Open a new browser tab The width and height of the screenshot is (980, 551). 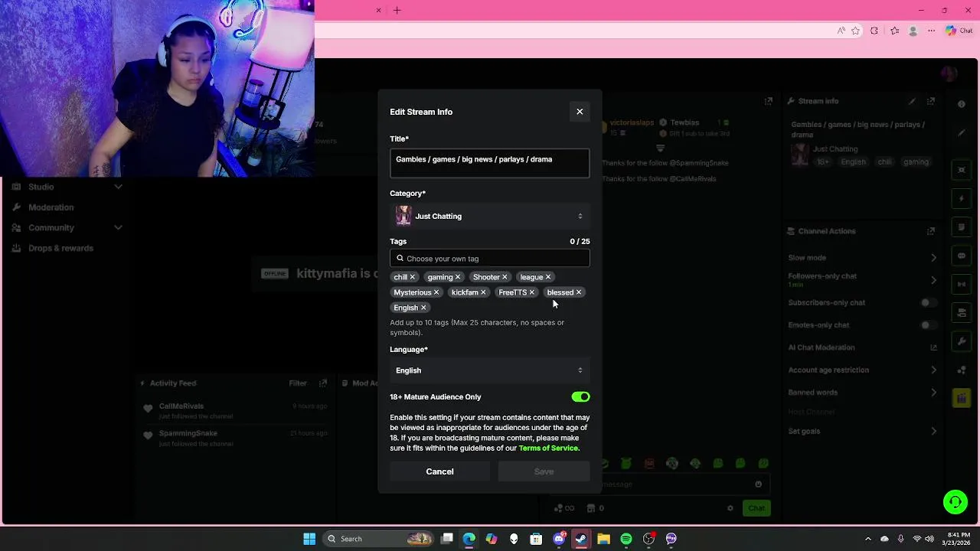tap(397, 10)
